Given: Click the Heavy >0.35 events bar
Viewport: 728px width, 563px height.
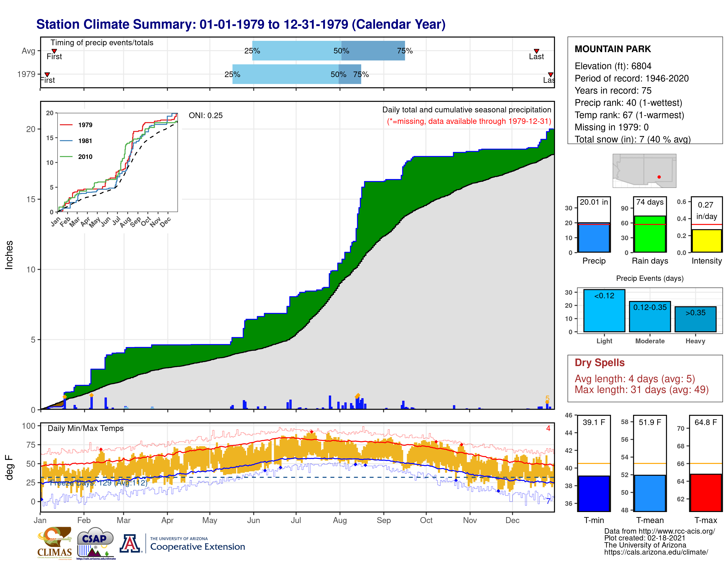Looking at the screenshot, I should click(x=696, y=319).
